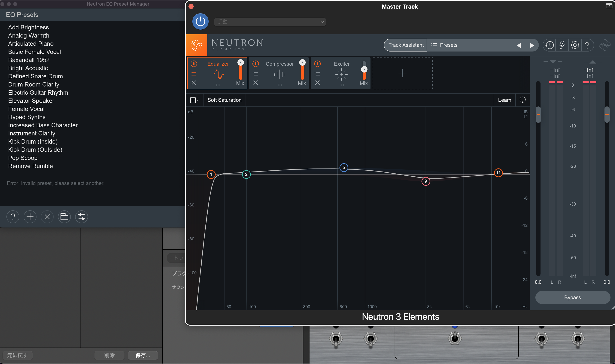Viewport: 615px width, 364px height.
Task: Select EQ node 1
Action: 211,174
